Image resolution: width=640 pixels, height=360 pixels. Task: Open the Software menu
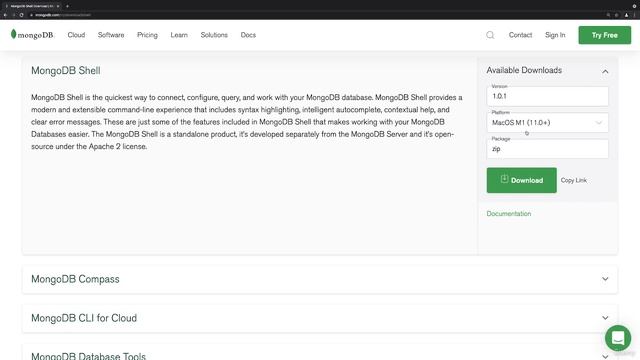tap(111, 35)
